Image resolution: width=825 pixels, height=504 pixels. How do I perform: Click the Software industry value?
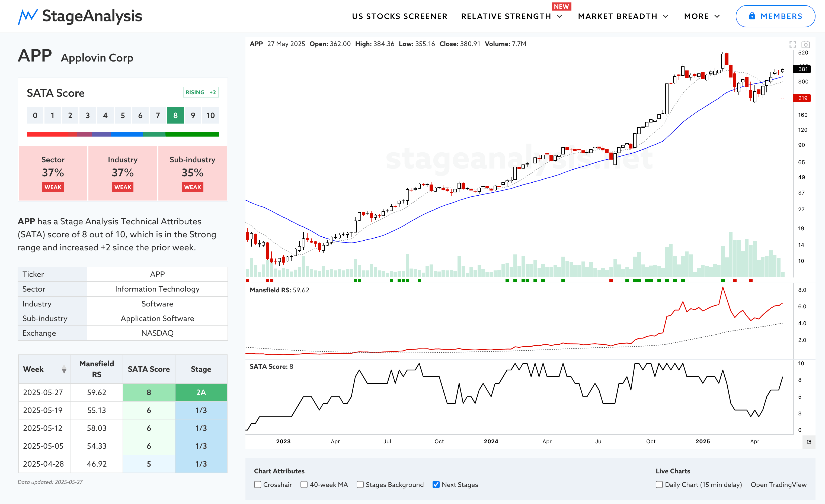(x=157, y=304)
